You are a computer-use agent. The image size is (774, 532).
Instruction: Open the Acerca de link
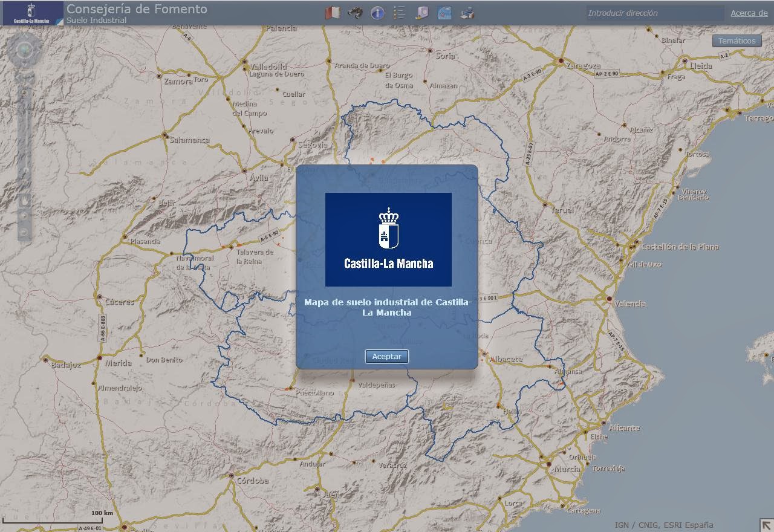coord(748,13)
